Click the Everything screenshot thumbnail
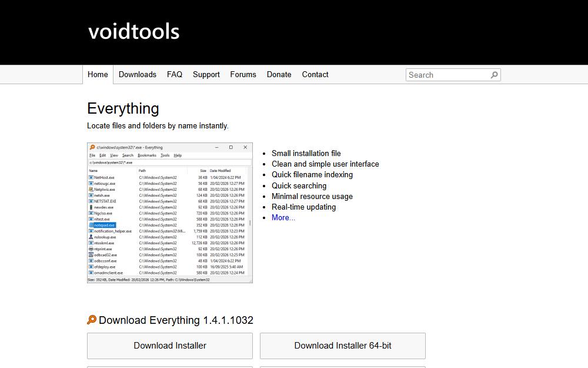The width and height of the screenshot is (588, 368). 170,213
